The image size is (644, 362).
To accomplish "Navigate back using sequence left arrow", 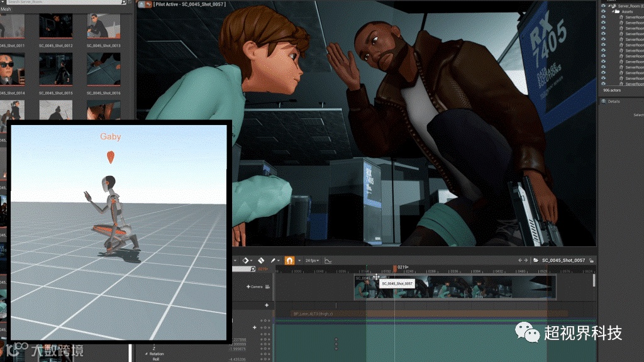I will pyautogui.click(x=520, y=260).
